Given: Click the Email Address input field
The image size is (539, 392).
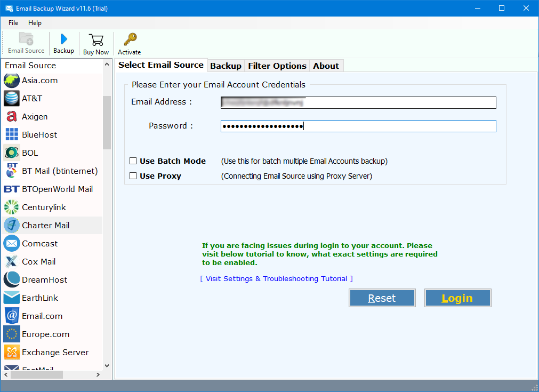Looking at the screenshot, I should click(x=358, y=102).
